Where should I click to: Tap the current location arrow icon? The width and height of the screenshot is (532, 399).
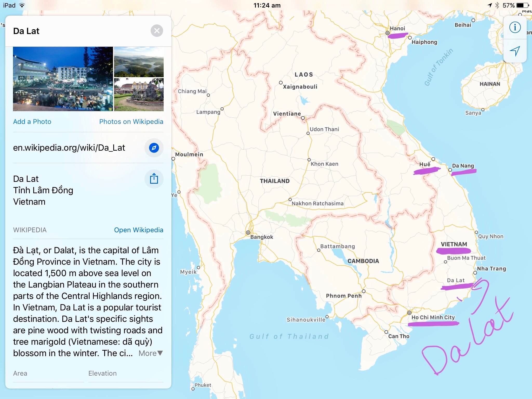pos(515,51)
